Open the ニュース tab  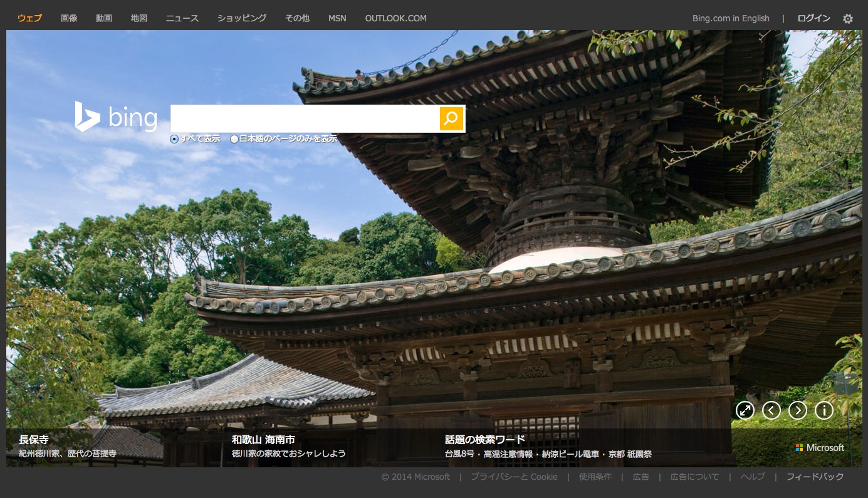(x=182, y=18)
